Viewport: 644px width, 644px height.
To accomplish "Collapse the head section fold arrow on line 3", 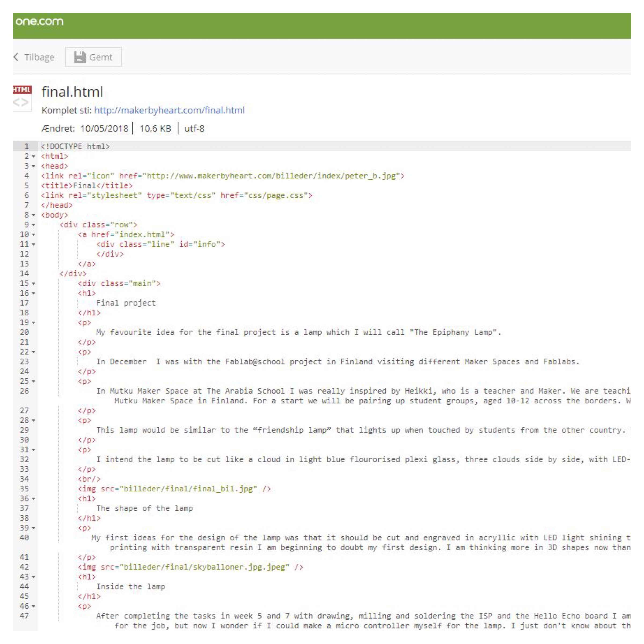I will [33, 166].
